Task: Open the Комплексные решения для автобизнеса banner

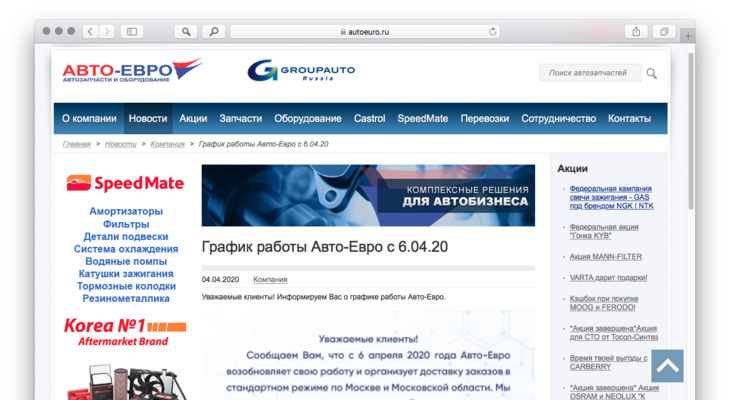Action: (x=368, y=196)
